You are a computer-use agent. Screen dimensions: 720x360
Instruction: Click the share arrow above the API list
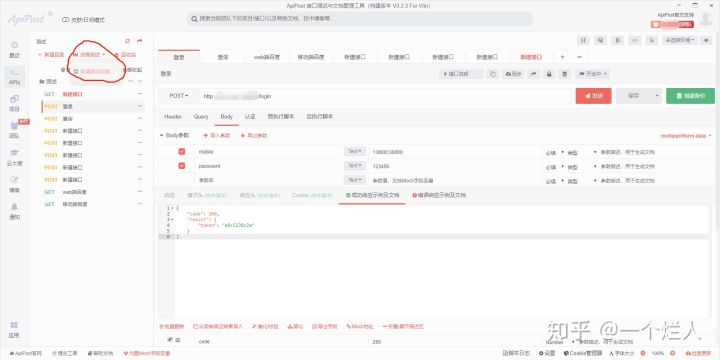point(140,41)
